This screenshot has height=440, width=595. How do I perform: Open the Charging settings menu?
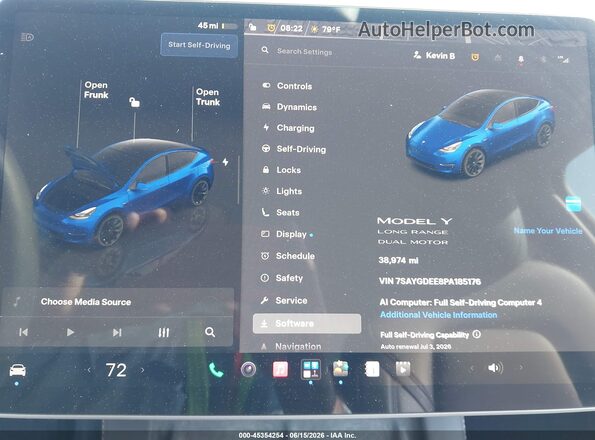(x=288, y=128)
